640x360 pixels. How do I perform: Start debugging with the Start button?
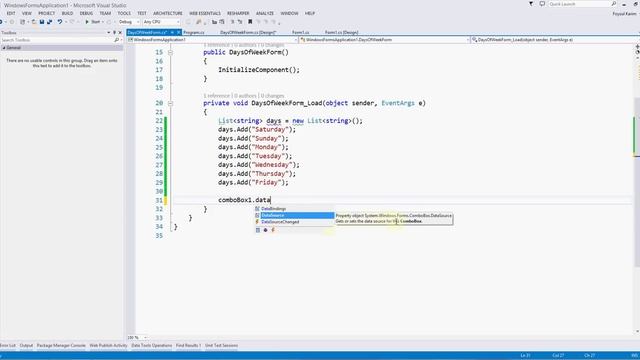click(x=93, y=22)
